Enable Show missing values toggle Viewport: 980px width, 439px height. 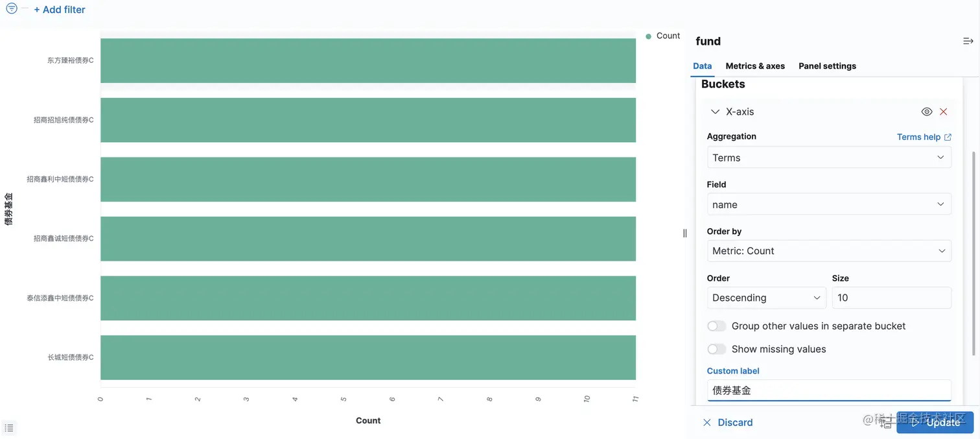point(717,350)
